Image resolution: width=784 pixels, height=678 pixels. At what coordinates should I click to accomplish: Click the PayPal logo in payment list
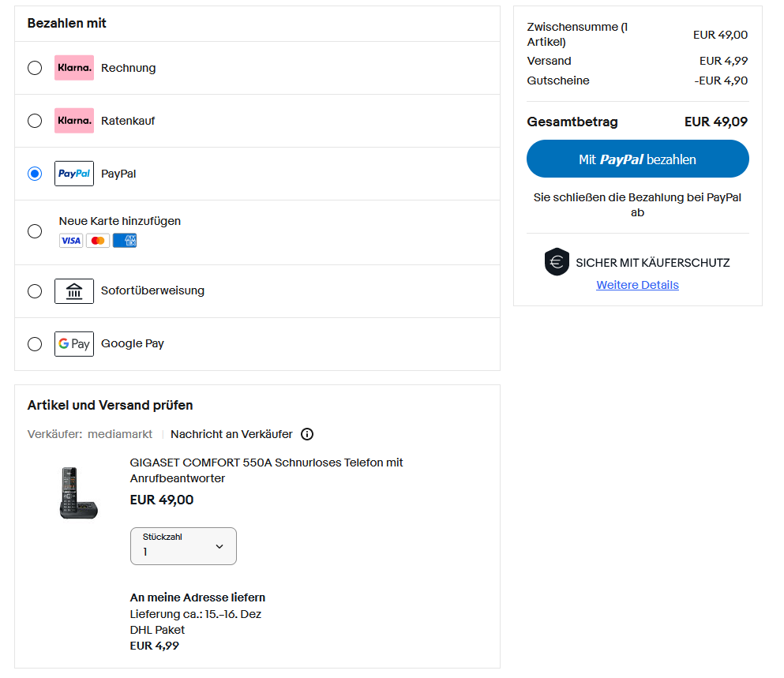pyautogui.click(x=74, y=174)
